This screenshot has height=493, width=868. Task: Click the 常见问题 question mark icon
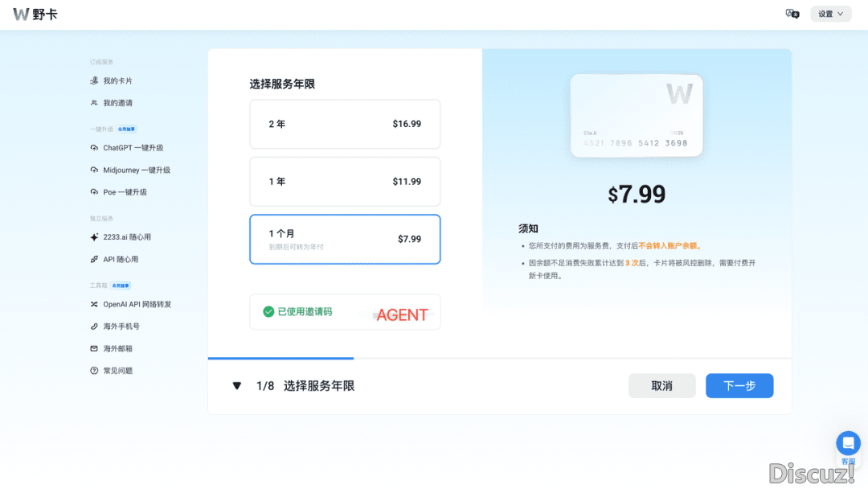(x=94, y=371)
